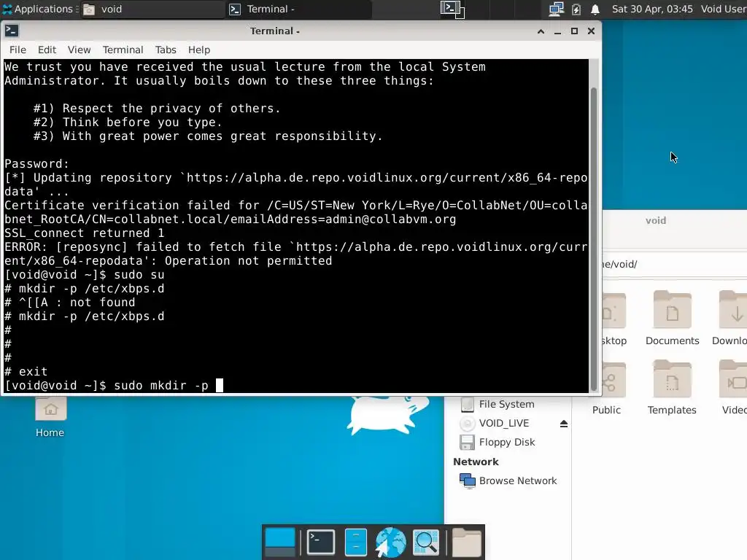Select the Terminal window button in the panel

[x=298, y=9]
